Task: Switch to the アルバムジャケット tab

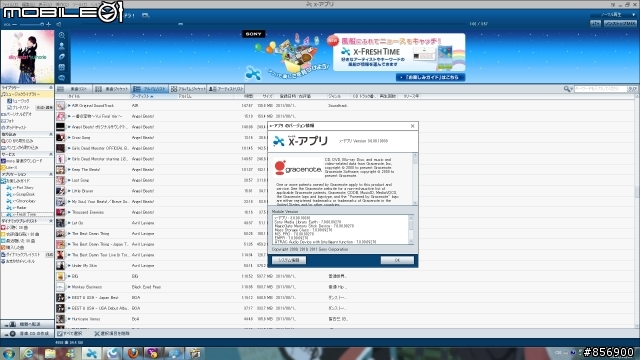Action: click(188, 89)
